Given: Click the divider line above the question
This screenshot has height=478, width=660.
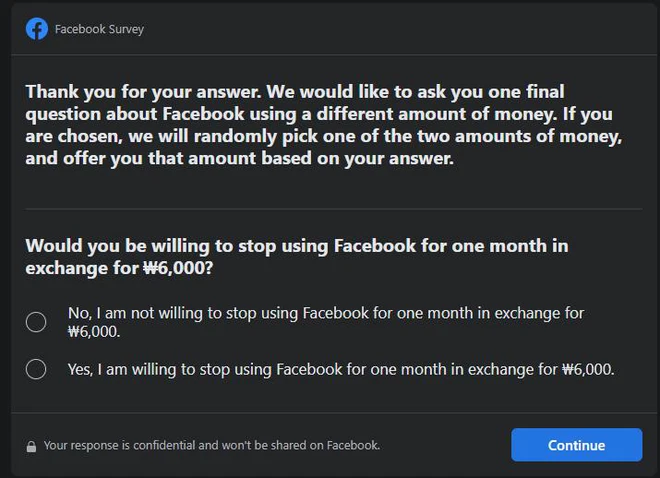Looking at the screenshot, I should [x=330, y=209].
